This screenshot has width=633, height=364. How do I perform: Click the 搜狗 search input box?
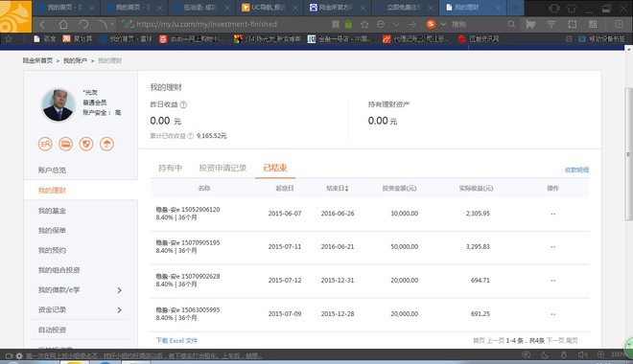pos(477,24)
